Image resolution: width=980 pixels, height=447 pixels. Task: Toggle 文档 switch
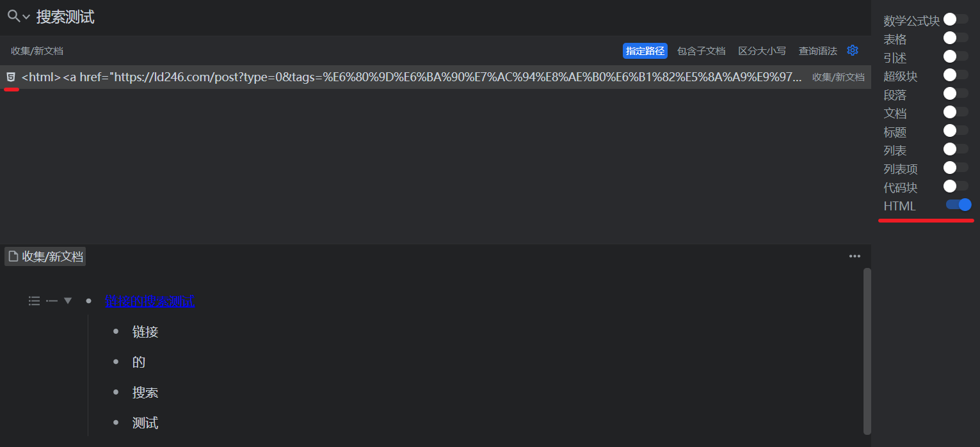tap(956, 112)
